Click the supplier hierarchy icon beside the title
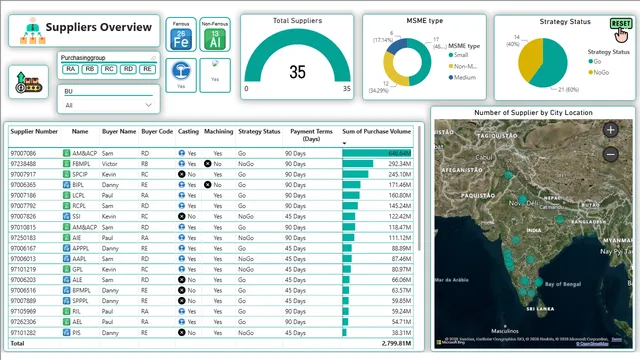 point(33,31)
